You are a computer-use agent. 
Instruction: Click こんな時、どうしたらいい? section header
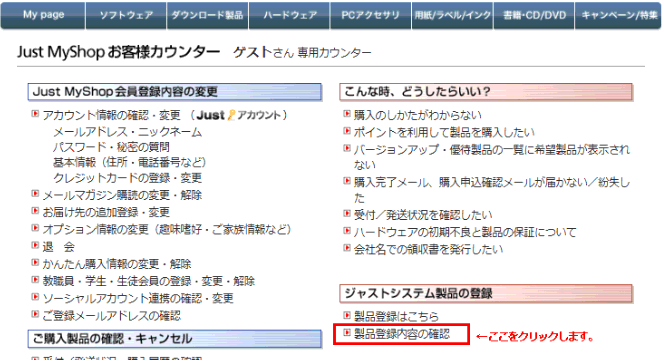[486, 92]
